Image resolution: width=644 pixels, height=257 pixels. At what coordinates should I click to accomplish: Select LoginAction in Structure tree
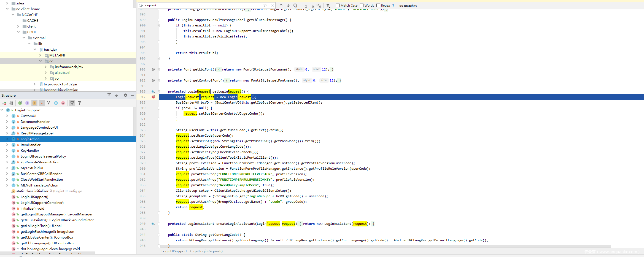(x=30, y=139)
